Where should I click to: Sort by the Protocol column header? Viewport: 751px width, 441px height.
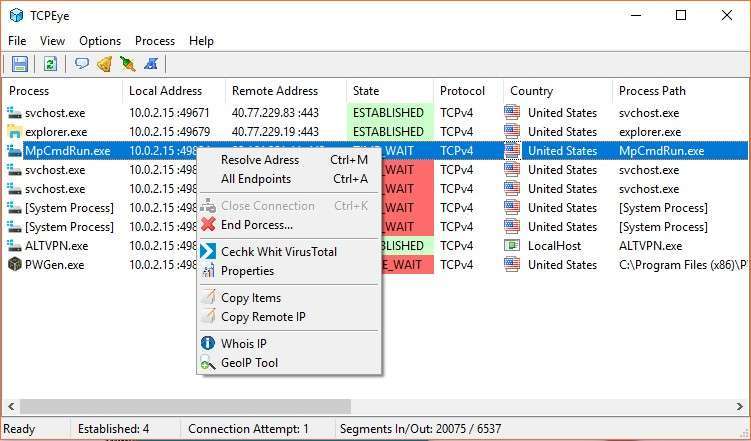click(x=468, y=91)
